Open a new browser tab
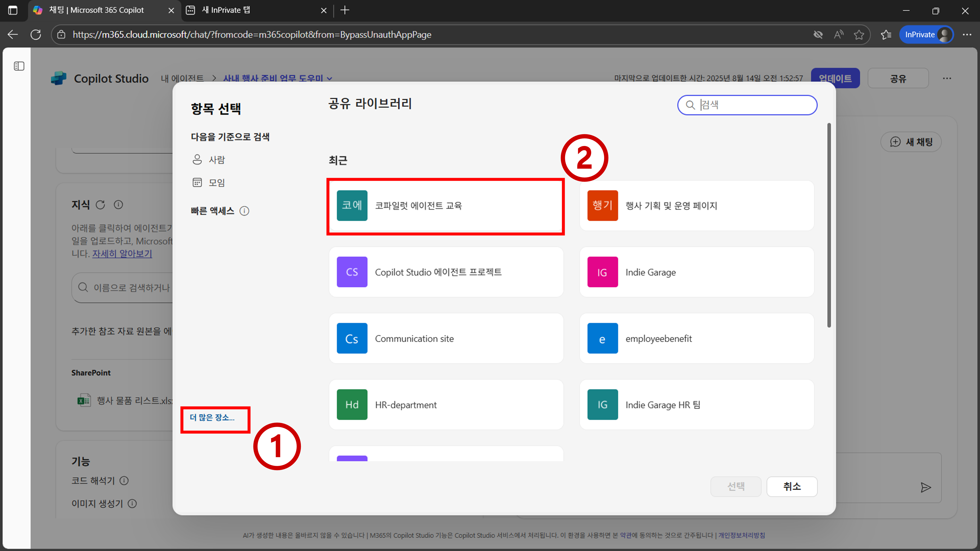This screenshot has width=980, height=551. 345,10
